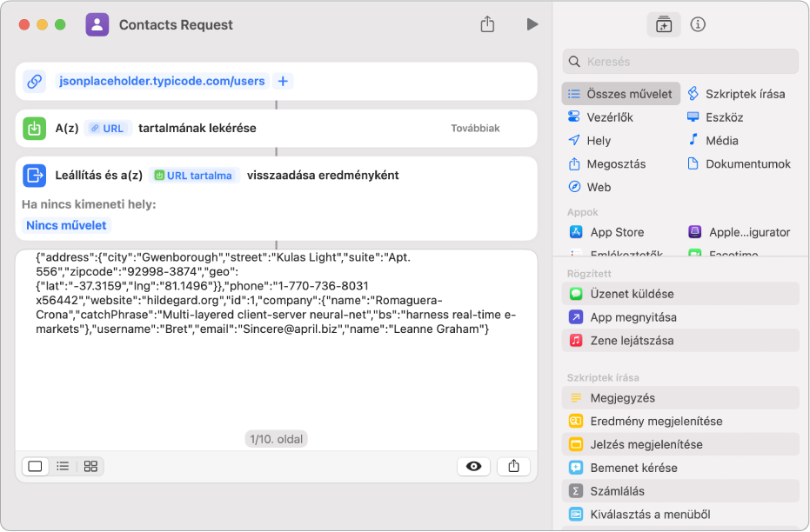Select the URL tartalma variable token
Viewport: 810px width, 532px height.
coord(194,175)
